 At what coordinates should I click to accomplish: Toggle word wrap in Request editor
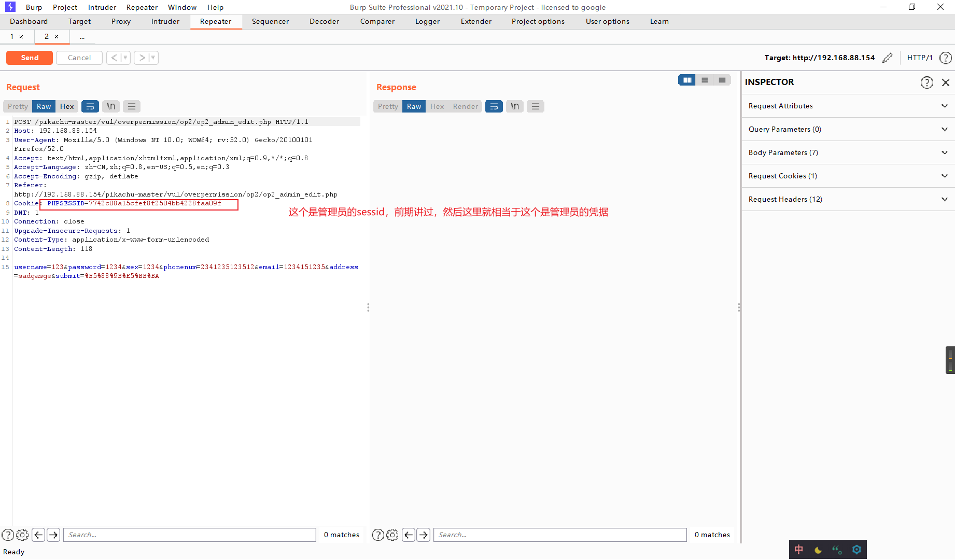pyautogui.click(x=90, y=106)
